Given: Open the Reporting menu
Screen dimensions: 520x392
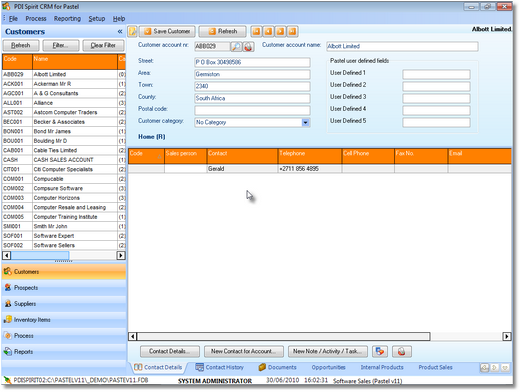Looking at the screenshot, I should click(x=67, y=19).
